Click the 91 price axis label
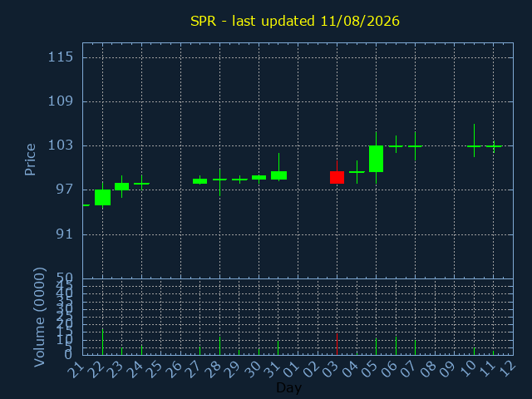 65,234
